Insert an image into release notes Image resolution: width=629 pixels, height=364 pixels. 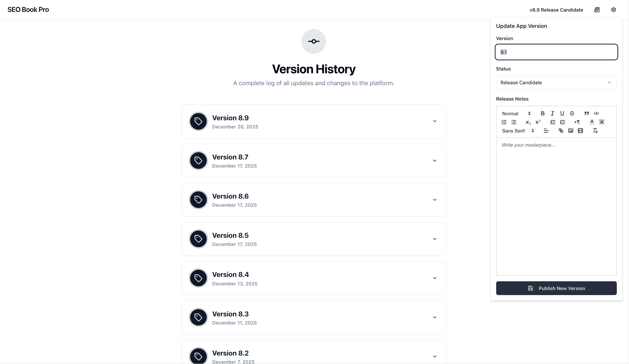pos(570,131)
